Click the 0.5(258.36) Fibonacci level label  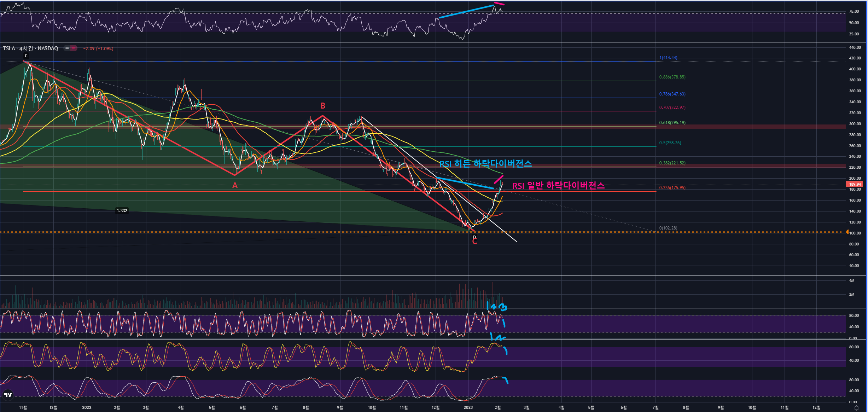tap(670, 143)
